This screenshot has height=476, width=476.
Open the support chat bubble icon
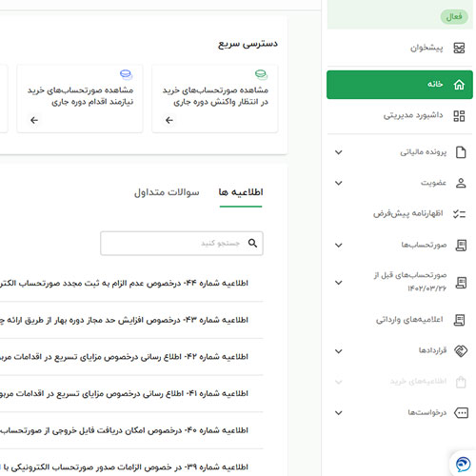point(463,465)
